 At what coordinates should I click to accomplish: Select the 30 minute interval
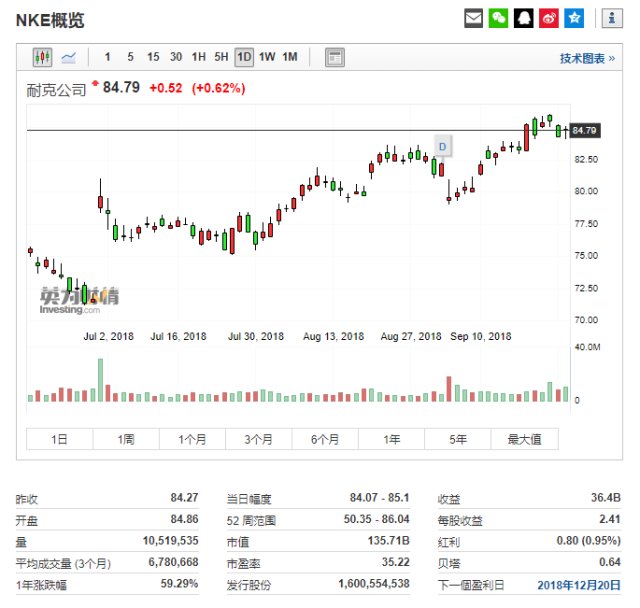[x=176, y=57]
